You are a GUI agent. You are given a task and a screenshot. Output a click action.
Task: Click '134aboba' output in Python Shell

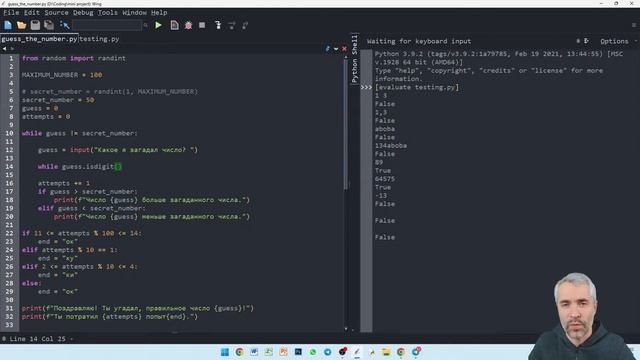coord(391,146)
